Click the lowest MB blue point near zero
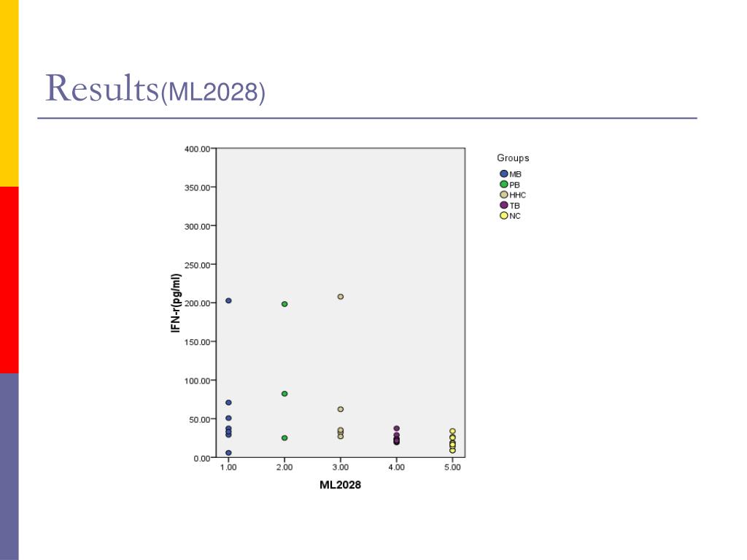Image resolution: width=747 pixels, height=560 pixels. tap(228, 453)
